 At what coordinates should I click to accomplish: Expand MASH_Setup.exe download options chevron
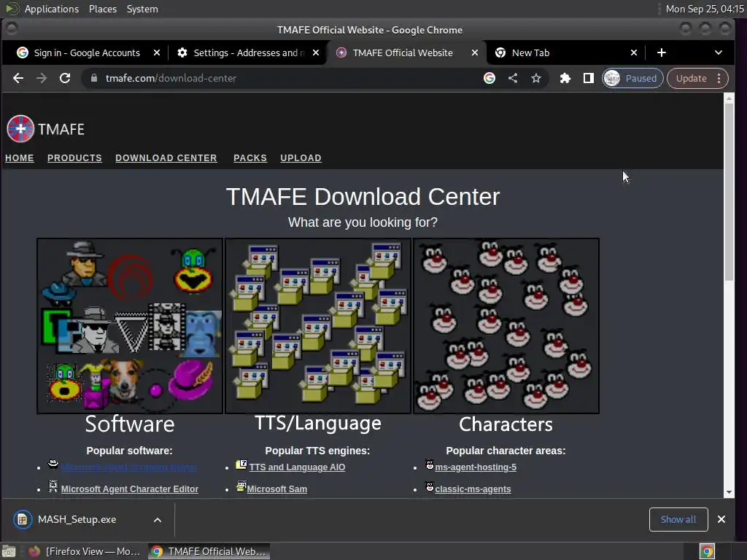(x=158, y=520)
